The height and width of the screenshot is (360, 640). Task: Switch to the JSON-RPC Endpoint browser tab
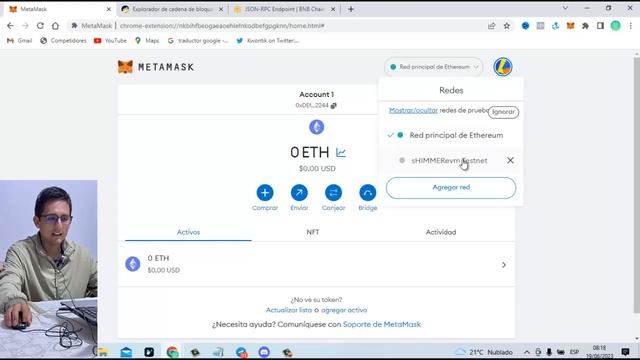[x=284, y=9]
